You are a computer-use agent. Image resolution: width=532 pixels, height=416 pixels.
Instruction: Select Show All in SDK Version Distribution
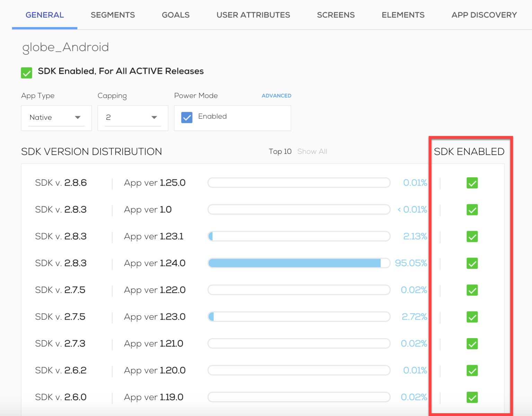tap(312, 151)
